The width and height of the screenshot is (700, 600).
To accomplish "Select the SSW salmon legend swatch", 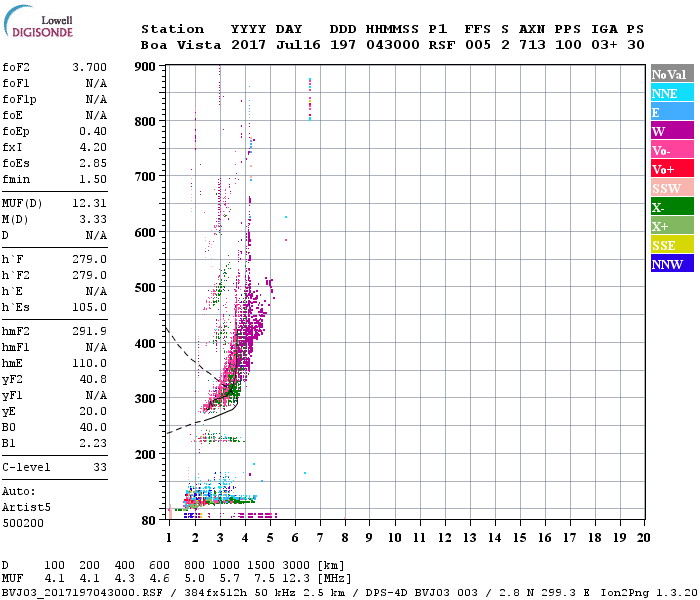I will 672,188.
